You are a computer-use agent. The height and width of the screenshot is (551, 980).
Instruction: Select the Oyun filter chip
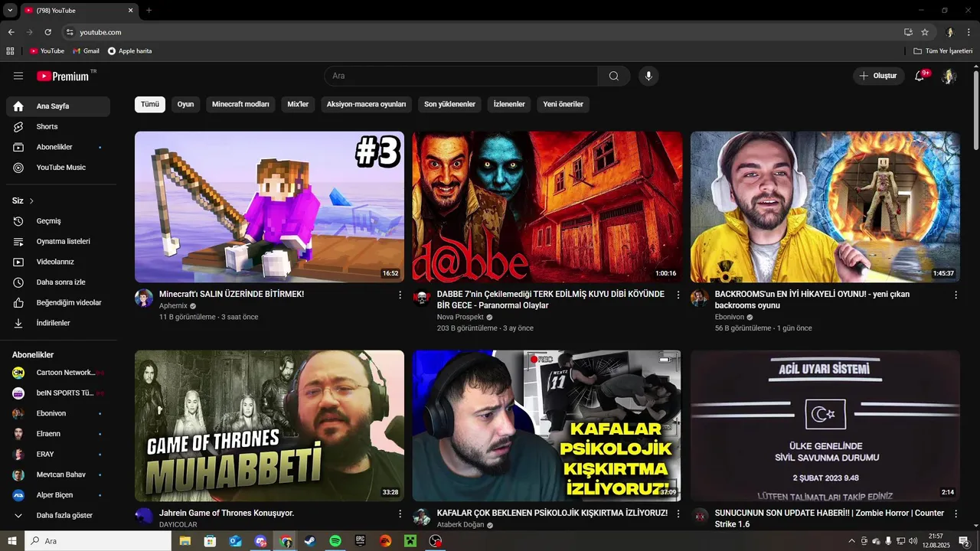point(186,104)
